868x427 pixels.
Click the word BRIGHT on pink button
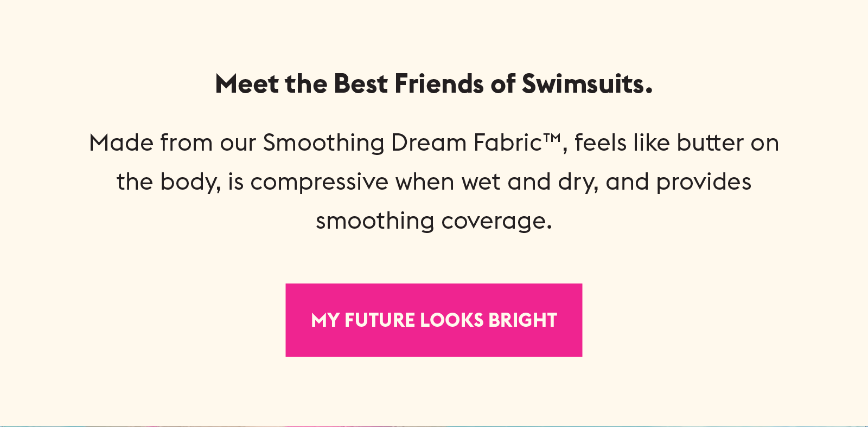point(522,320)
